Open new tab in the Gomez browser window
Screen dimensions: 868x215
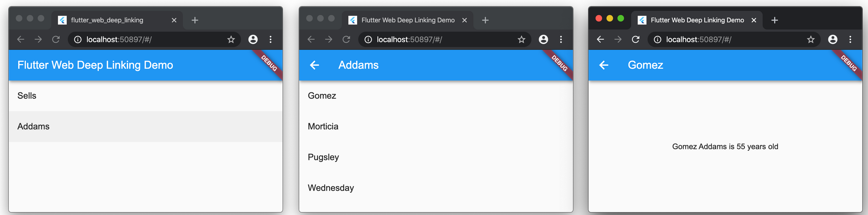tap(775, 20)
